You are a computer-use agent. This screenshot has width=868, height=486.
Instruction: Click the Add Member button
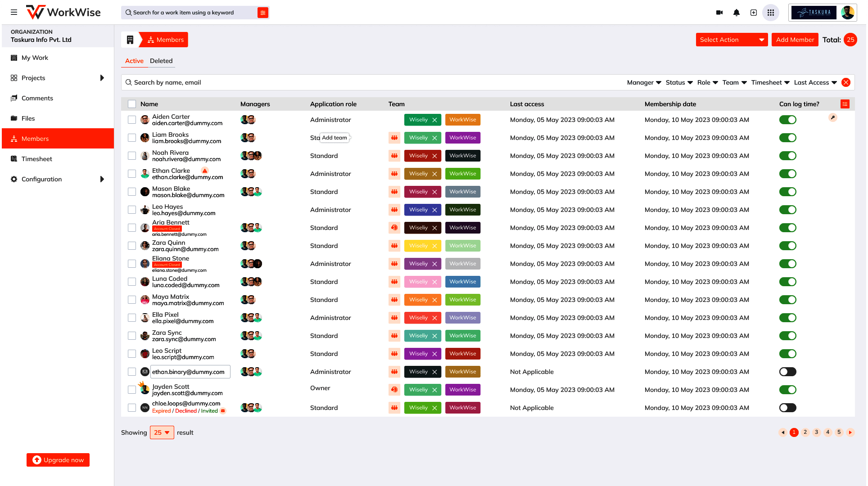795,40
